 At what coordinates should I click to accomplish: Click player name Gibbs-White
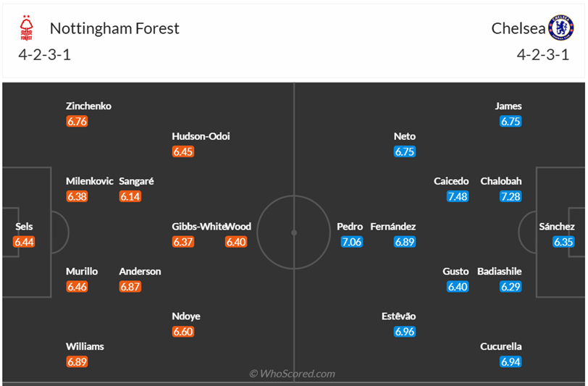[198, 226]
